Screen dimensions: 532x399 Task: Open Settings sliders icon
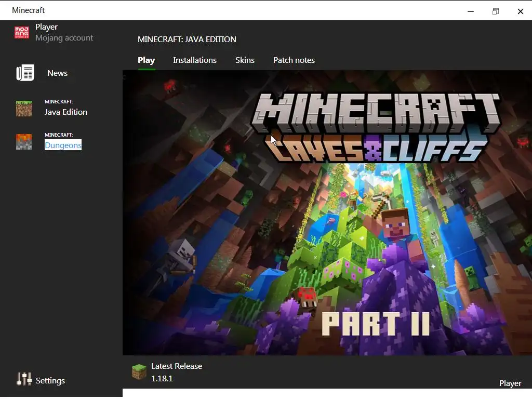coord(24,379)
